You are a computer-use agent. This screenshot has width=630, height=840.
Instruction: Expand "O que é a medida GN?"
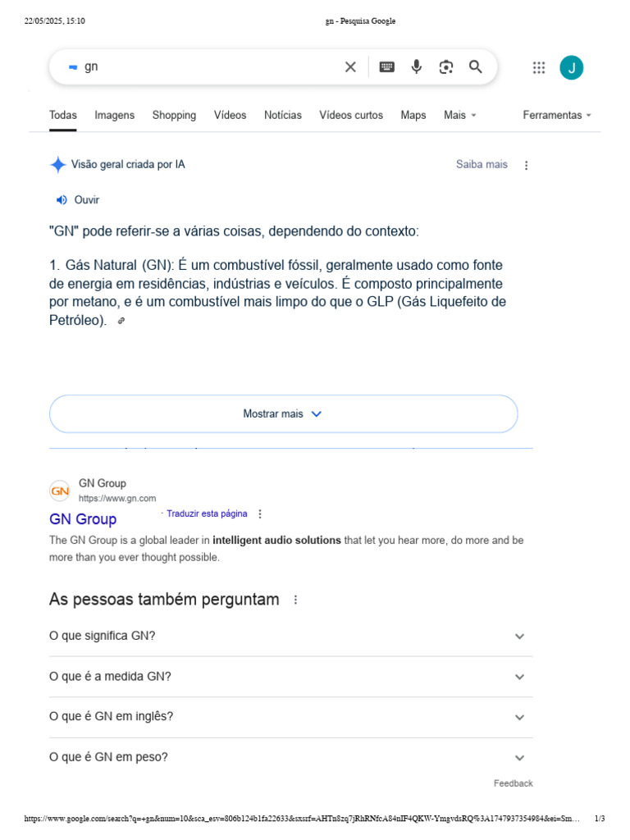(x=519, y=677)
